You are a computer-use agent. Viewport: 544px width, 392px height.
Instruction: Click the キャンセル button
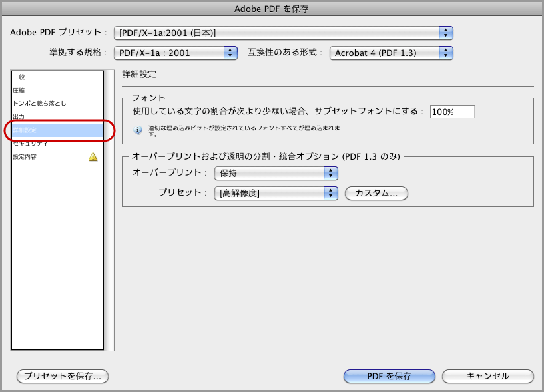pyautogui.click(x=488, y=376)
